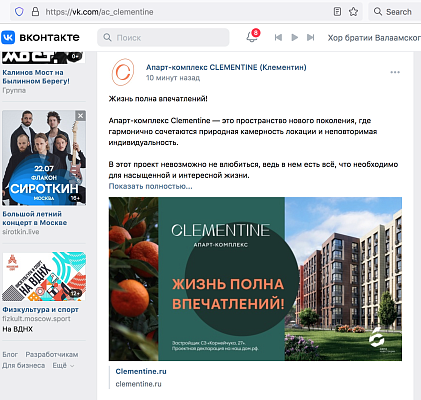Image resolution: width=421 pixels, height=400 pixels.
Task: Expand the Ещё footer menu
Action: [63, 366]
